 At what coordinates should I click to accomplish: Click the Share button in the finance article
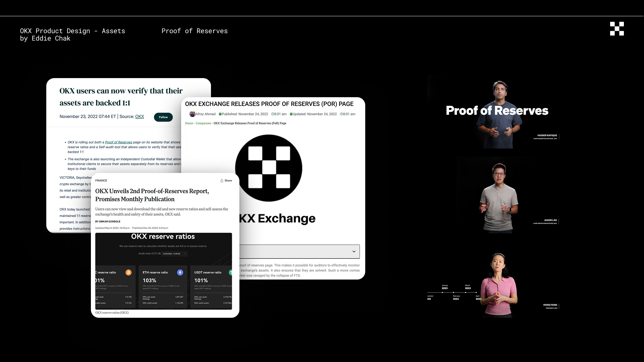[226, 180]
